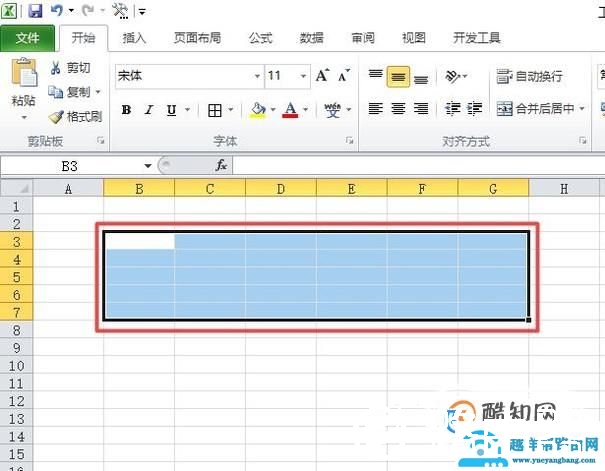The width and height of the screenshot is (605, 471).
Task: Click in the formula bar input
Action: click(418, 166)
